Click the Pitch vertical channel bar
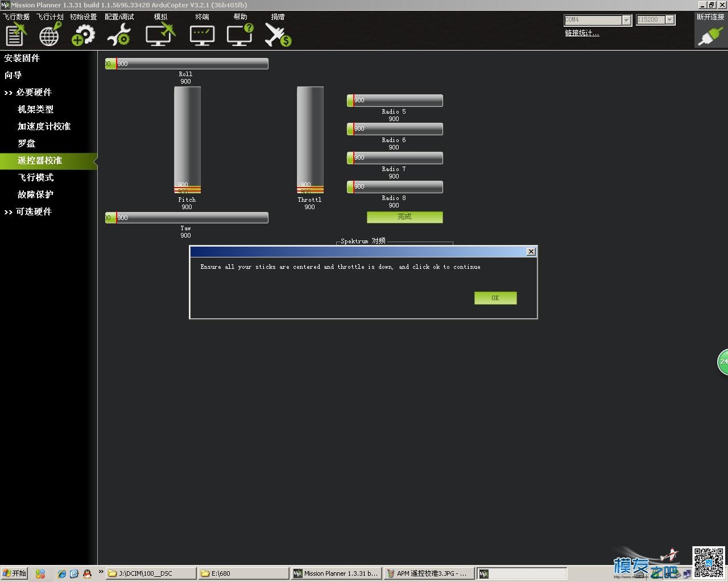 187,140
